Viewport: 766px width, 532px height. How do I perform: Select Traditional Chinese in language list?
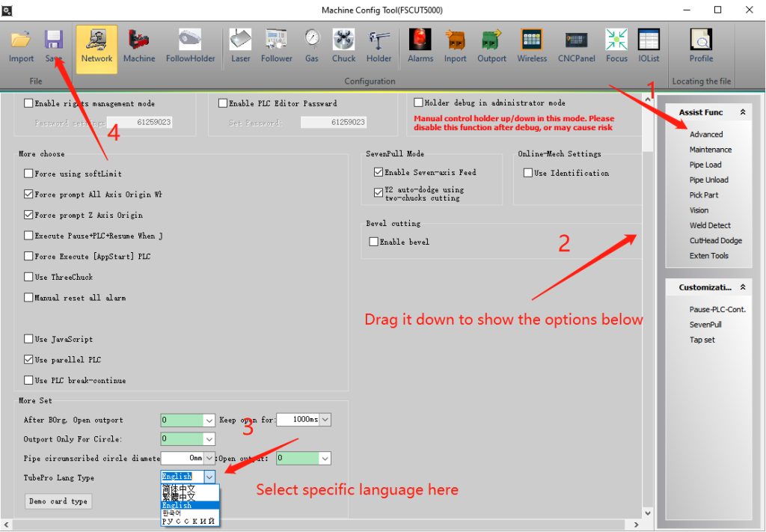point(191,497)
